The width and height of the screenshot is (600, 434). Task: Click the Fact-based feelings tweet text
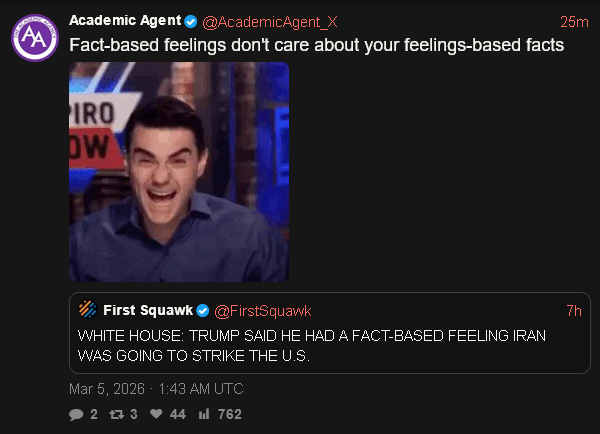coord(316,45)
